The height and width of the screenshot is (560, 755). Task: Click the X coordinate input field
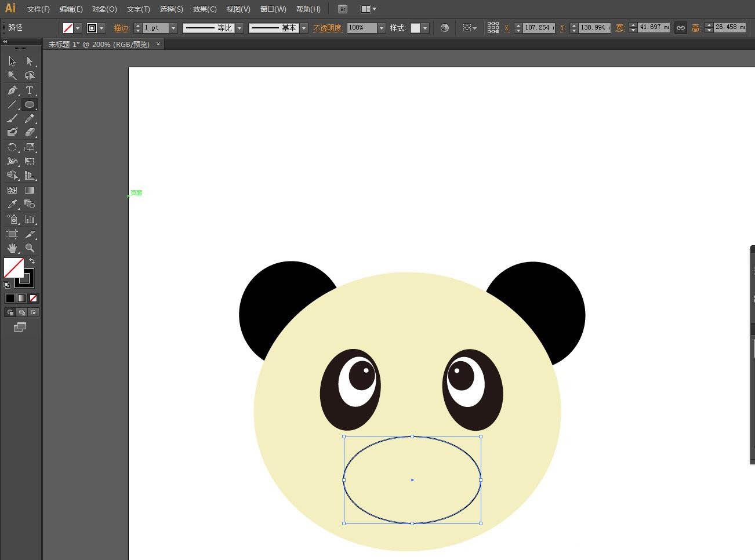coord(538,28)
